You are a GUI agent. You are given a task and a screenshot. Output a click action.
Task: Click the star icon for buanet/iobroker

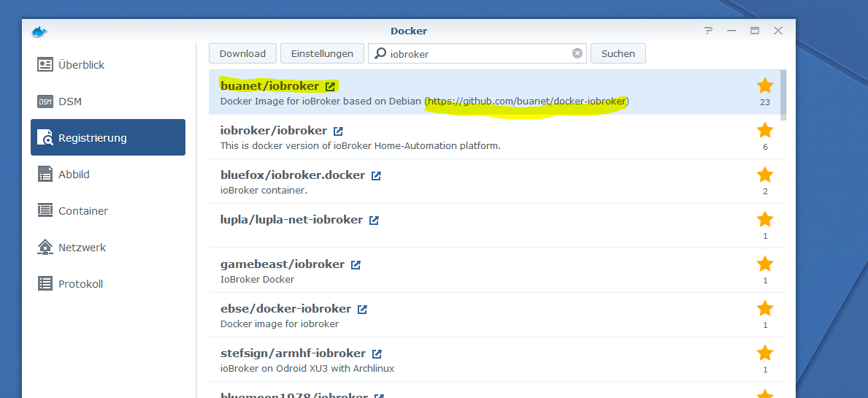[x=765, y=85]
